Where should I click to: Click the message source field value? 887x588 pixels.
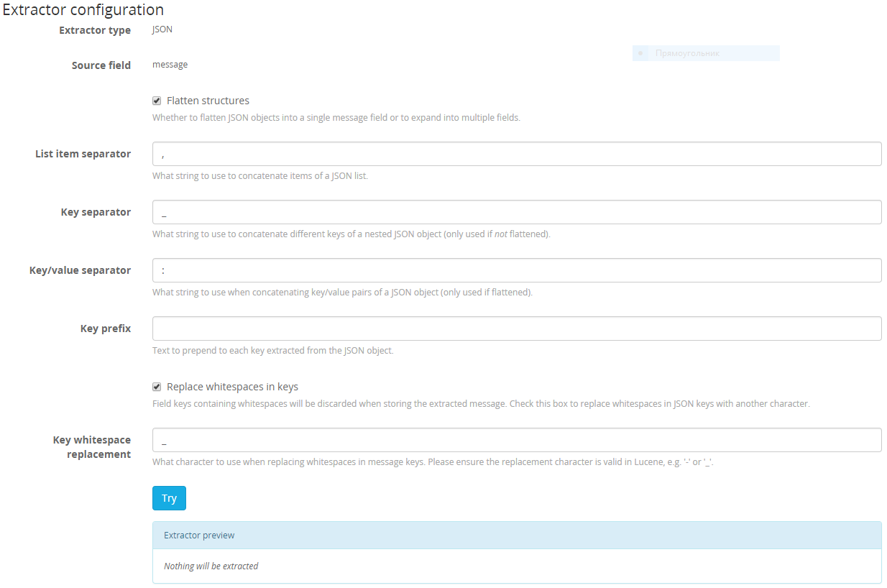[x=170, y=64]
